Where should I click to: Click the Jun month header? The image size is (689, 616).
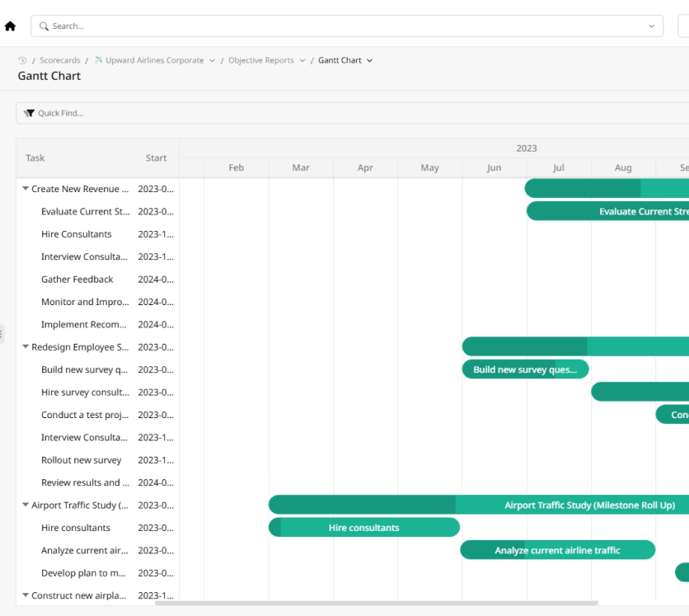[494, 167]
